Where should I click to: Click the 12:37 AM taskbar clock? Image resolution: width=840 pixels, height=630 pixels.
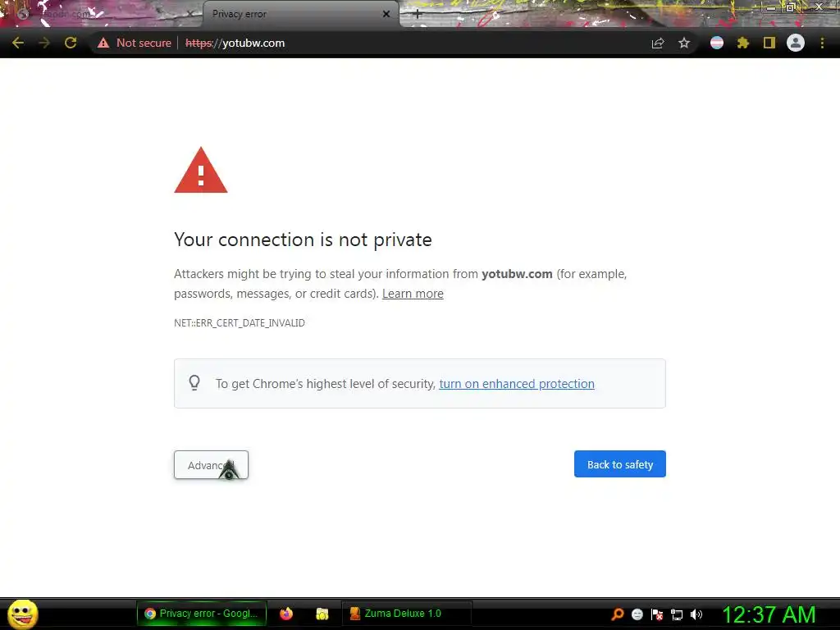click(769, 614)
